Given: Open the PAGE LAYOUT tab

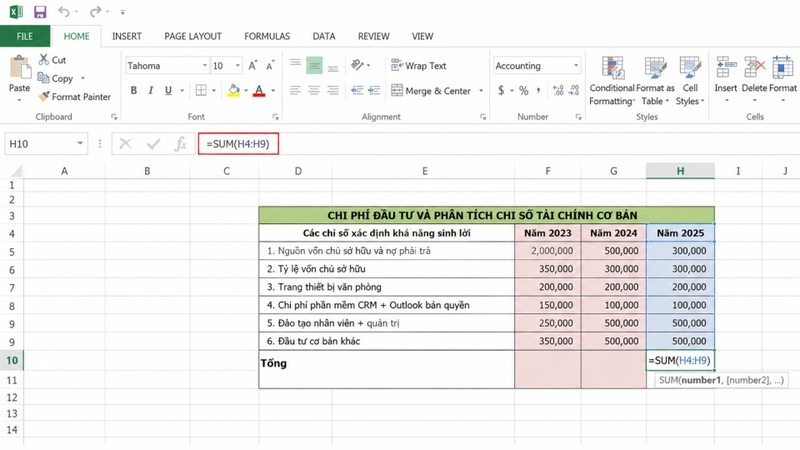Looking at the screenshot, I should tap(193, 36).
